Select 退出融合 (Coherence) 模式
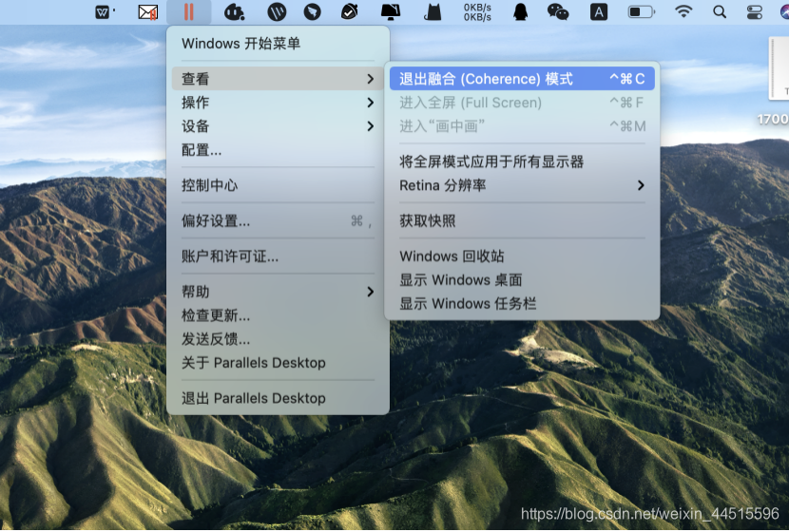This screenshot has height=532, width=789. (x=522, y=79)
